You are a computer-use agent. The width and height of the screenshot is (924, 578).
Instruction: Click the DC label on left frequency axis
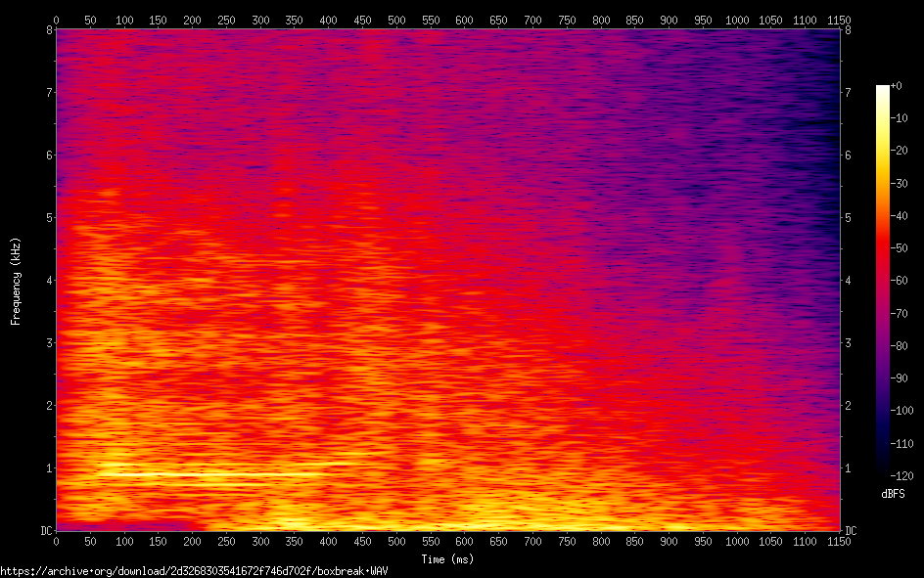[x=44, y=530]
